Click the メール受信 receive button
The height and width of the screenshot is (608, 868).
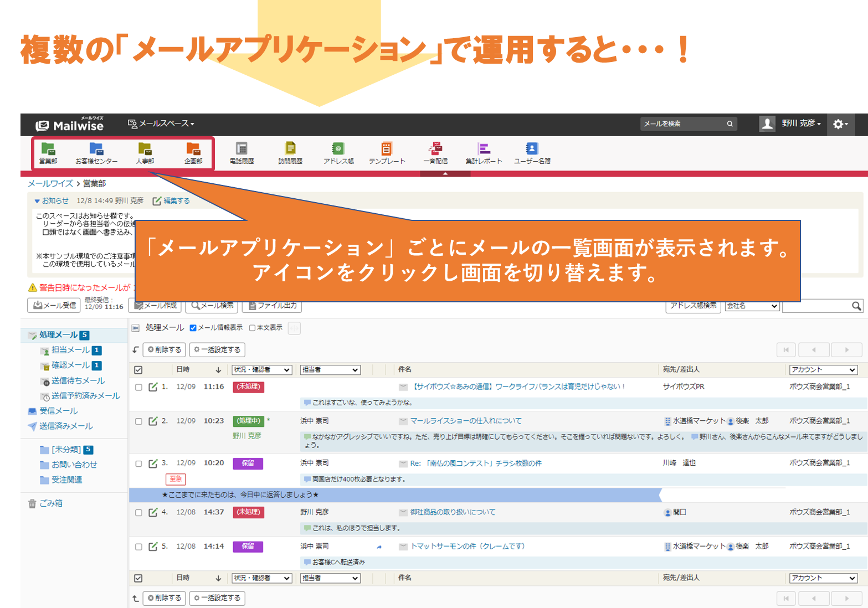point(54,305)
